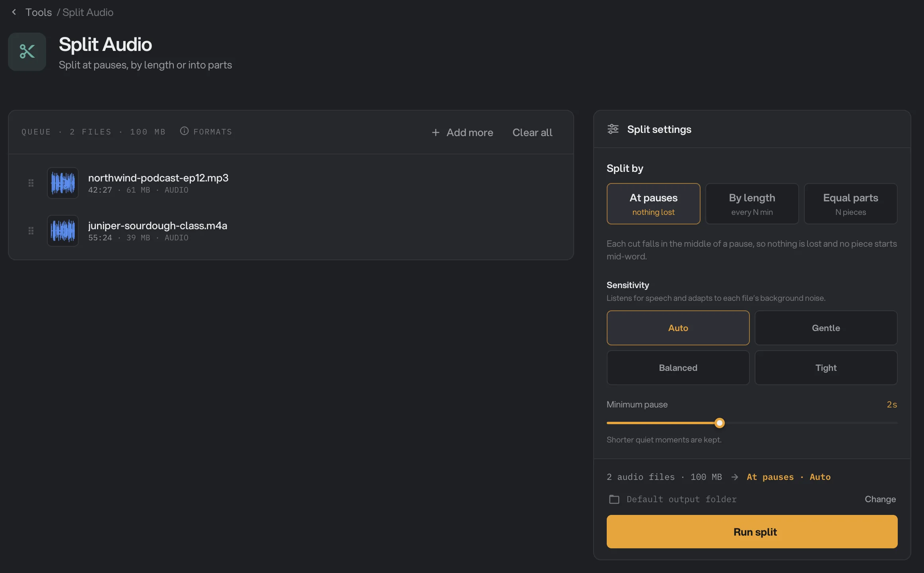
Task: Click the 'At pauses · Auto' summary text
Action: pos(788,477)
